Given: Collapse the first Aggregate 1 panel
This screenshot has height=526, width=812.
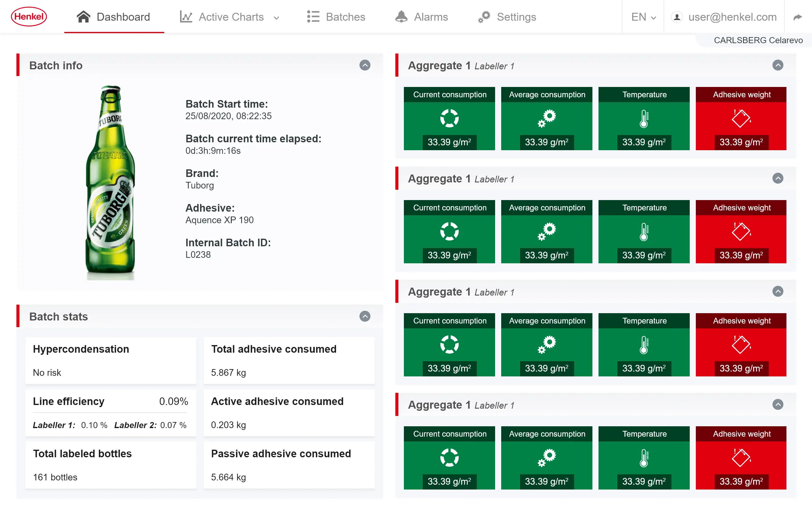Looking at the screenshot, I should point(778,65).
